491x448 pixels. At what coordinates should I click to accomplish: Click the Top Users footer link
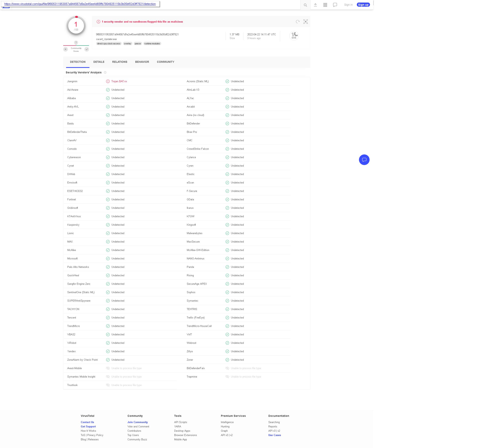click(x=133, y=435)
